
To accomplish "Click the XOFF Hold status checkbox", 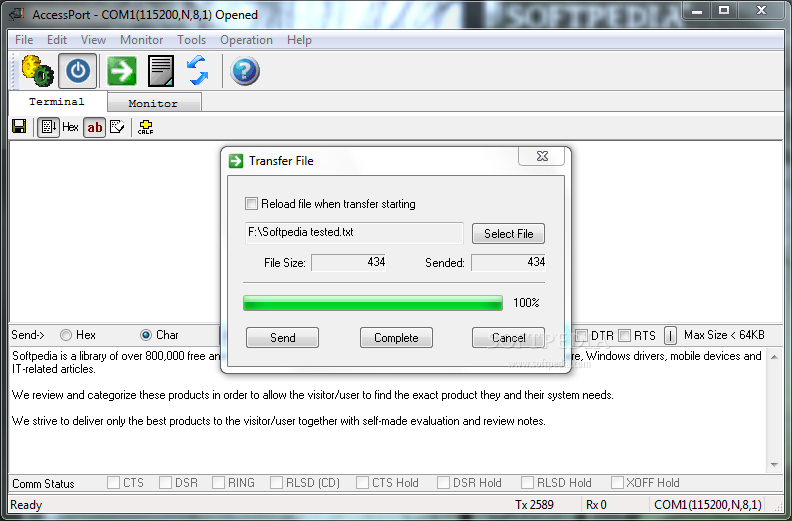I will tap(617, 483).
